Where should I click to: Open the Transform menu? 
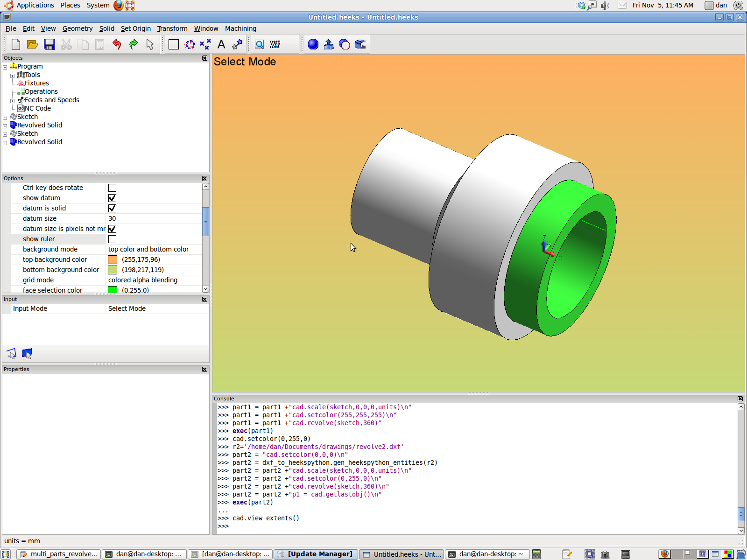(172, 28)
